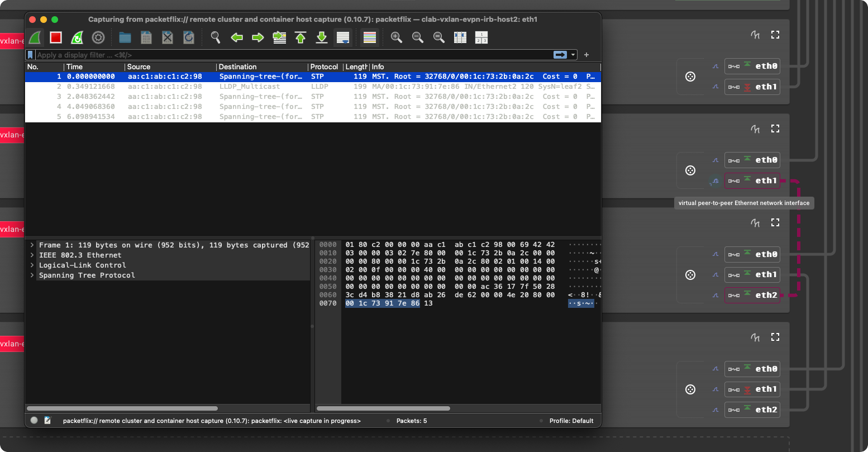Open the Profile: Default link in statusbar
868x452 pixels.
click(571, 421)
